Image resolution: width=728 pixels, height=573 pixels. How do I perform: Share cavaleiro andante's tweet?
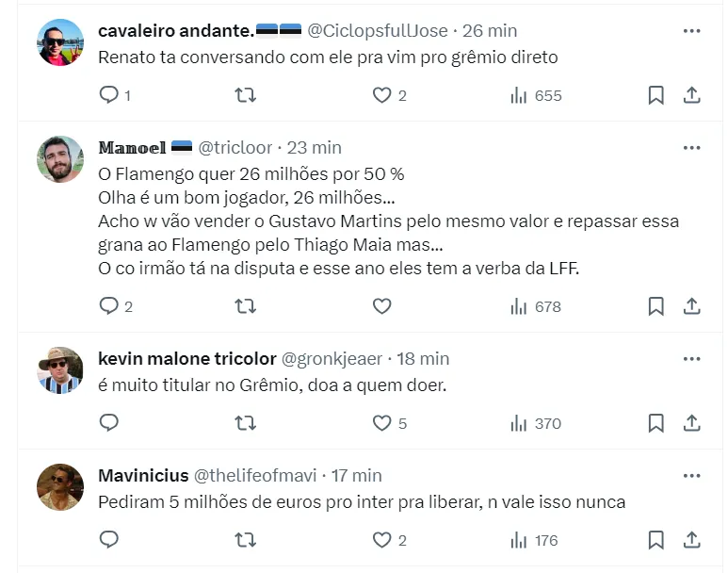pos(691,95)
